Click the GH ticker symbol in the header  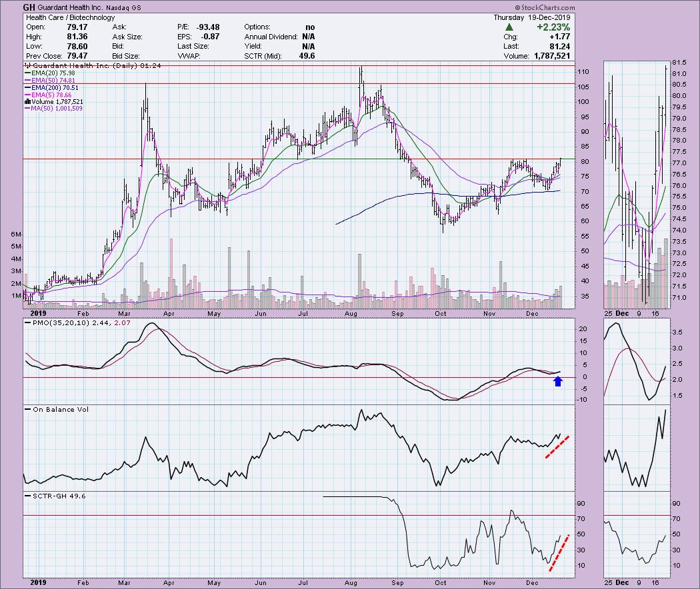[29, 7]
